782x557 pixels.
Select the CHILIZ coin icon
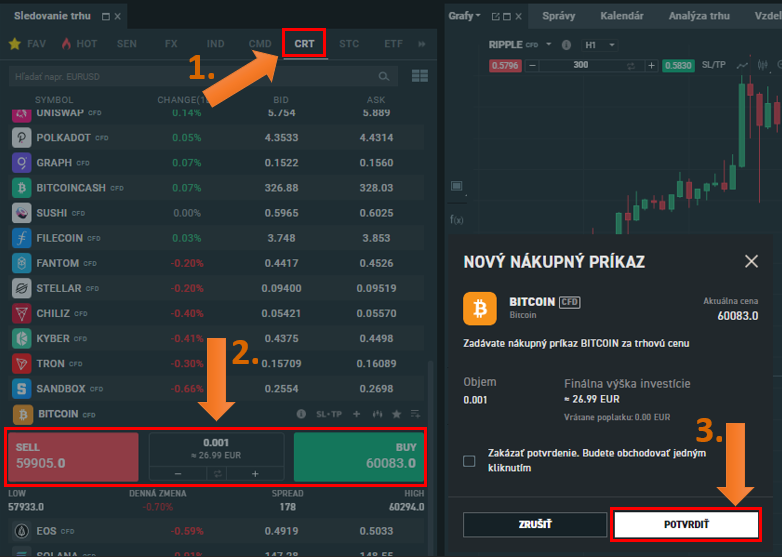(x=21, y=314)
